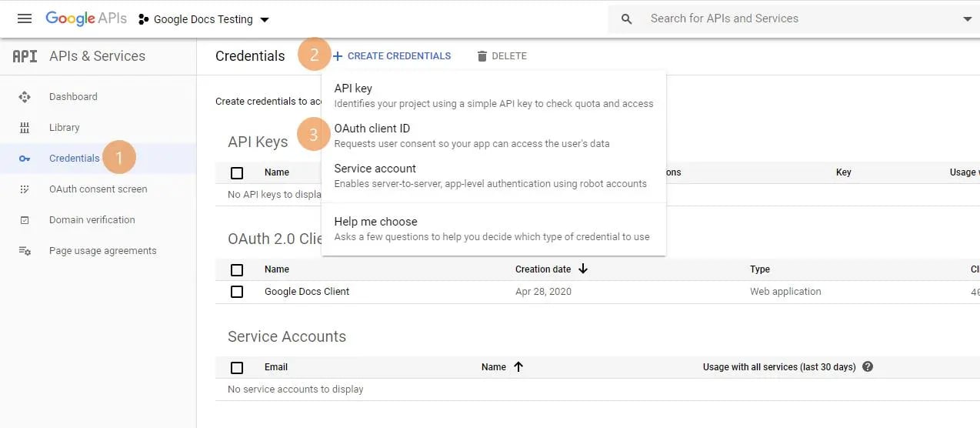Image resolution: width=980 pixels, height=428 pixels.
Task: Click the Name ascending sort arrow in Service Accounts
Action: [x=518, y=366]
